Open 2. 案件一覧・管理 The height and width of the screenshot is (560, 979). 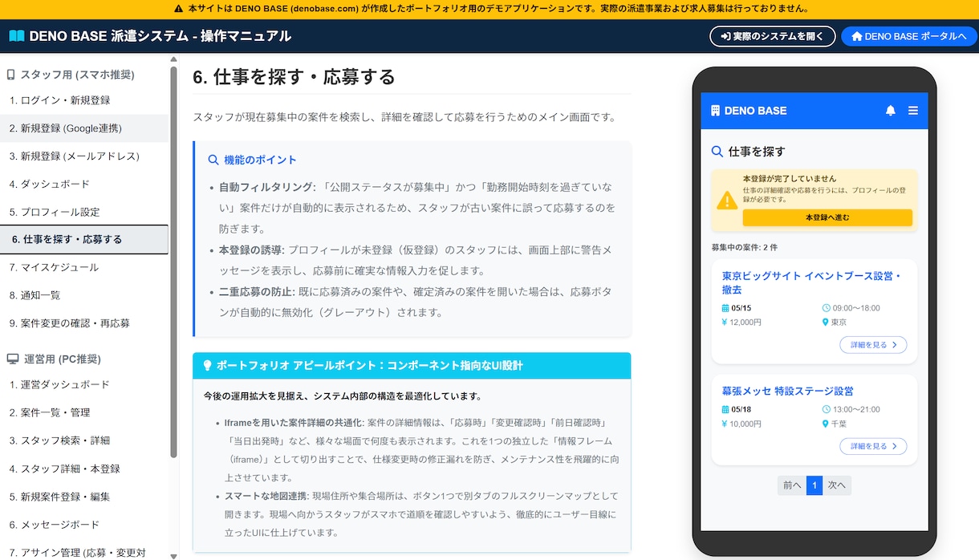[x=84, y=412]
